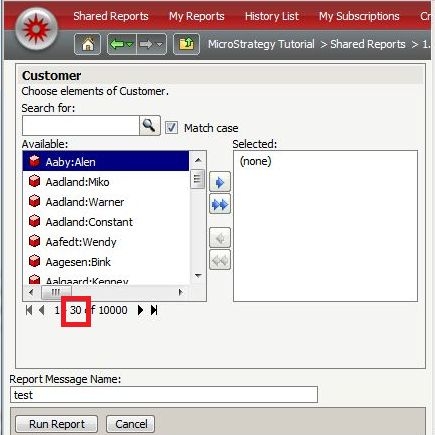435x435 pixels.
Task: Open the History List tab
Action: [x=272, y=16]
